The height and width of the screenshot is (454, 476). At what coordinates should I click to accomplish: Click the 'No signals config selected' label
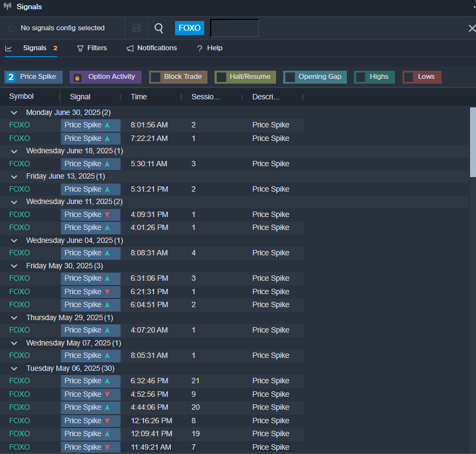pyautogui.click(x=63, y=28)
